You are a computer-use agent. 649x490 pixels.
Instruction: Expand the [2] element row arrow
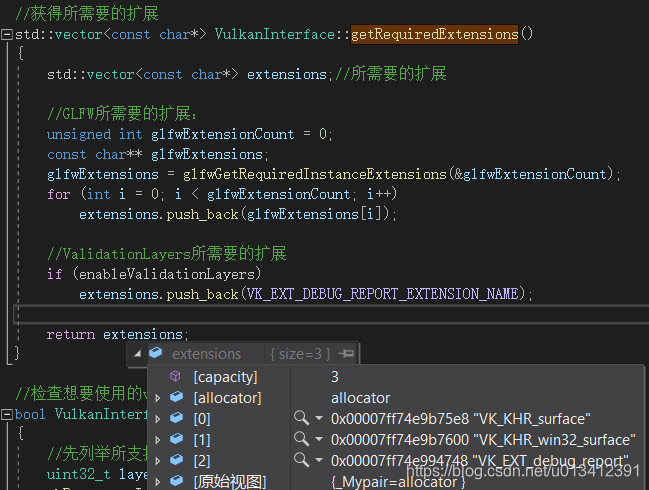click(158, 461)
